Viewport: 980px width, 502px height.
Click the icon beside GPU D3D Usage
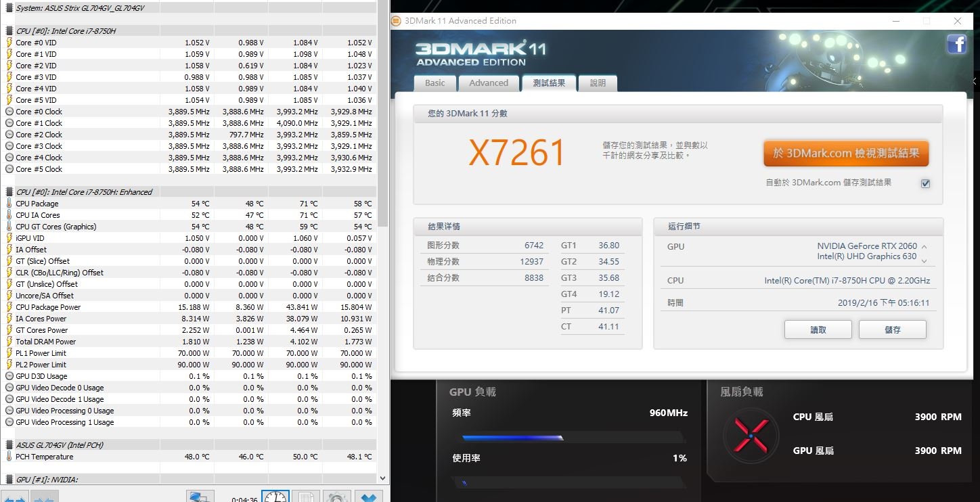(9, 376)
